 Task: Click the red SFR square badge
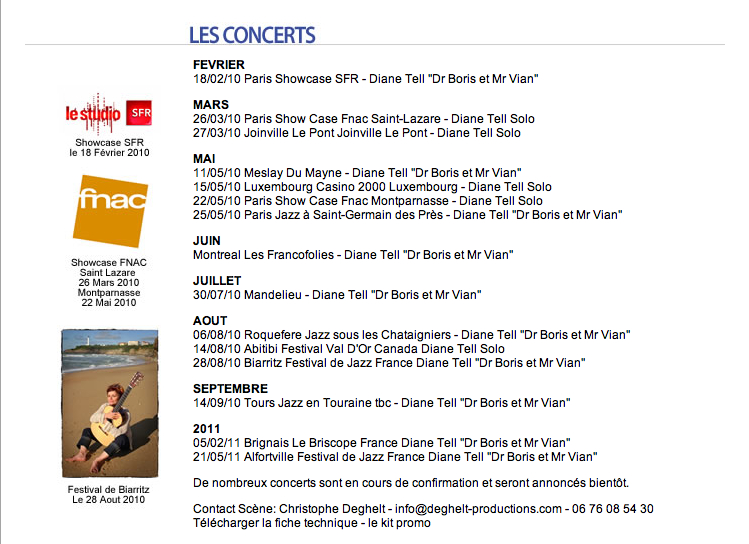(x=139, y=113)
